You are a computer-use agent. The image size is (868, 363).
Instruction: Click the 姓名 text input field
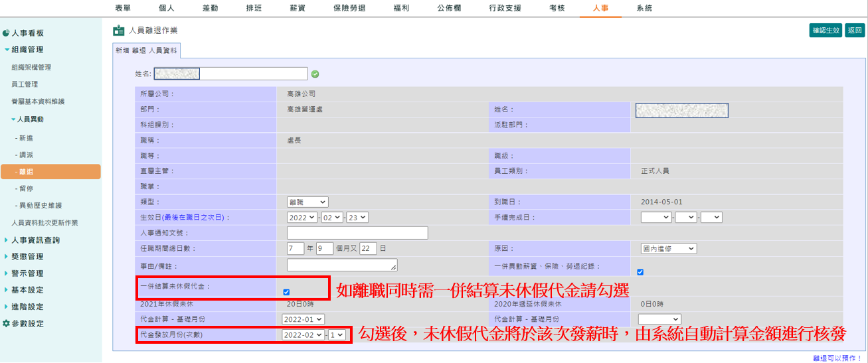point(231,74)
